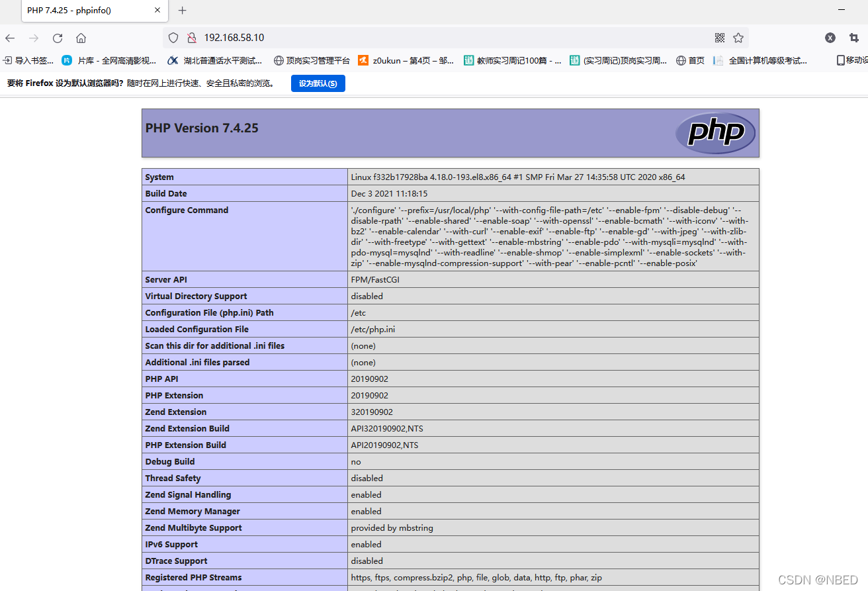Open the 片库 - 全网高清影视 bookmark
The width and height of the screenshot is (868, 591).
(109, 60)
